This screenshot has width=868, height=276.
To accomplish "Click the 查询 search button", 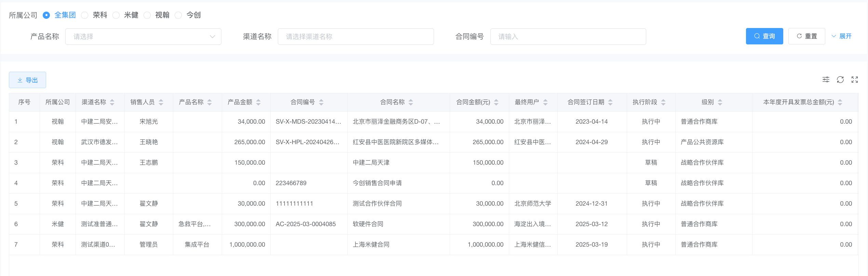I will coord(764,36).
